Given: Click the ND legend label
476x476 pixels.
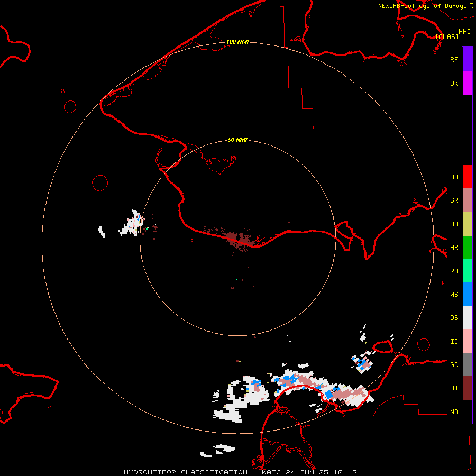Looking at the screenshot, I should 454,412.
